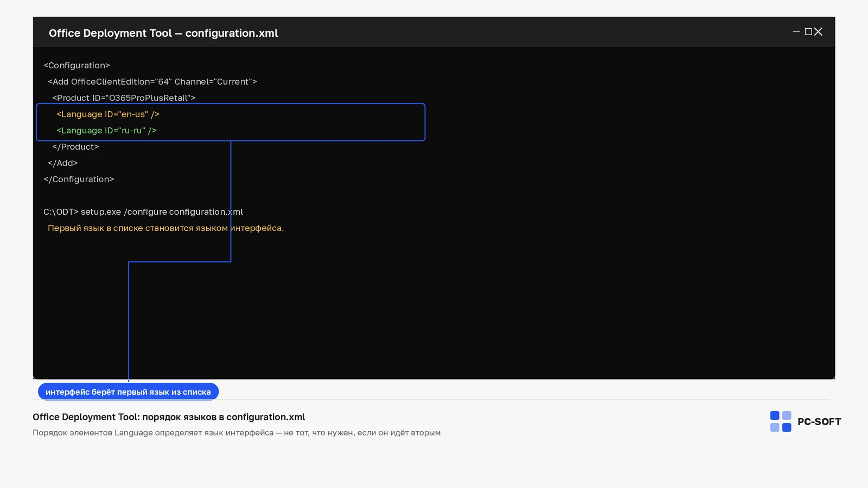Click the closing </Configuration> tag
The image size is (868, 488).
pos(79,179)
